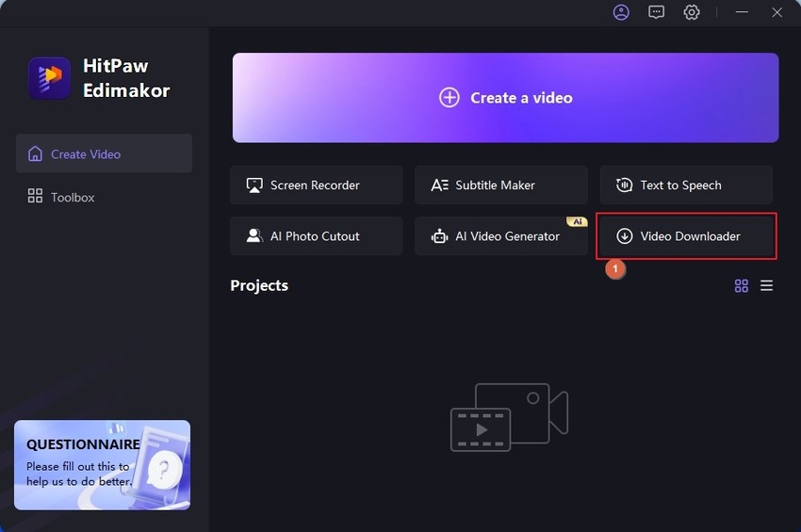The image size is (801, 532).
Task: Open the AI Video Generator tool
Action: [501, 236]
